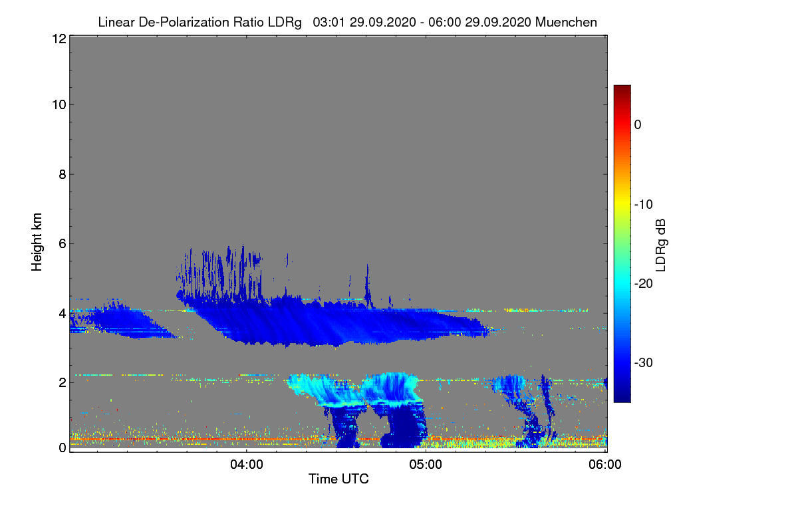798x532 pixels.
Task: Click the colorbar '-20' tick label
Action: pos(642,283)
